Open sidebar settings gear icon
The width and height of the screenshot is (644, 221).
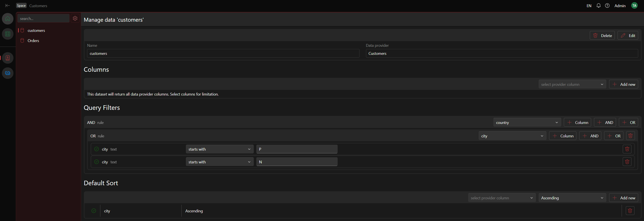coord(75,18)
